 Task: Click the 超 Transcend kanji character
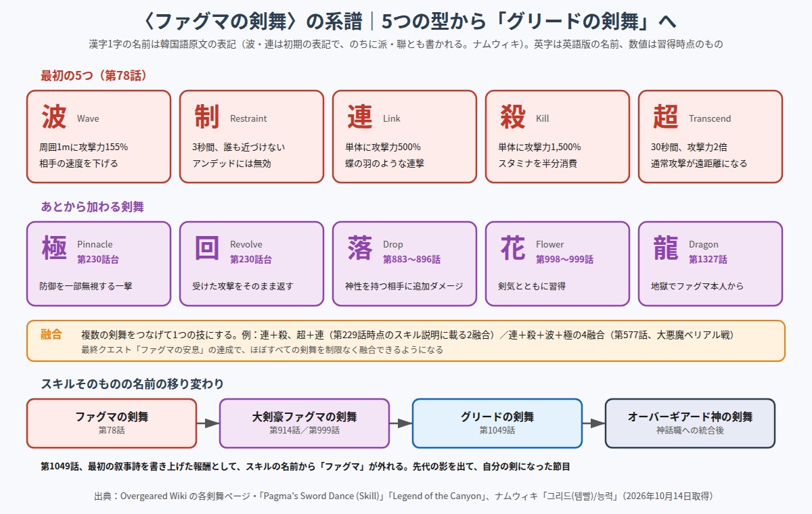coord(666,117)
